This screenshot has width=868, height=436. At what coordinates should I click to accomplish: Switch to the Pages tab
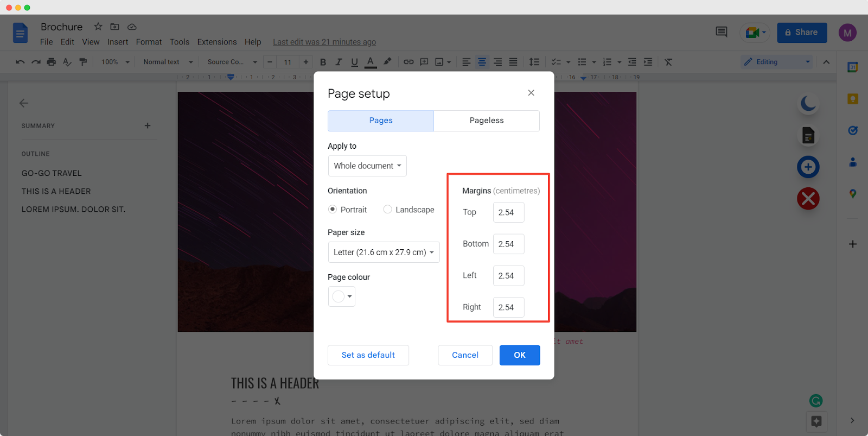pyautogui.click(x=381, y=121)
